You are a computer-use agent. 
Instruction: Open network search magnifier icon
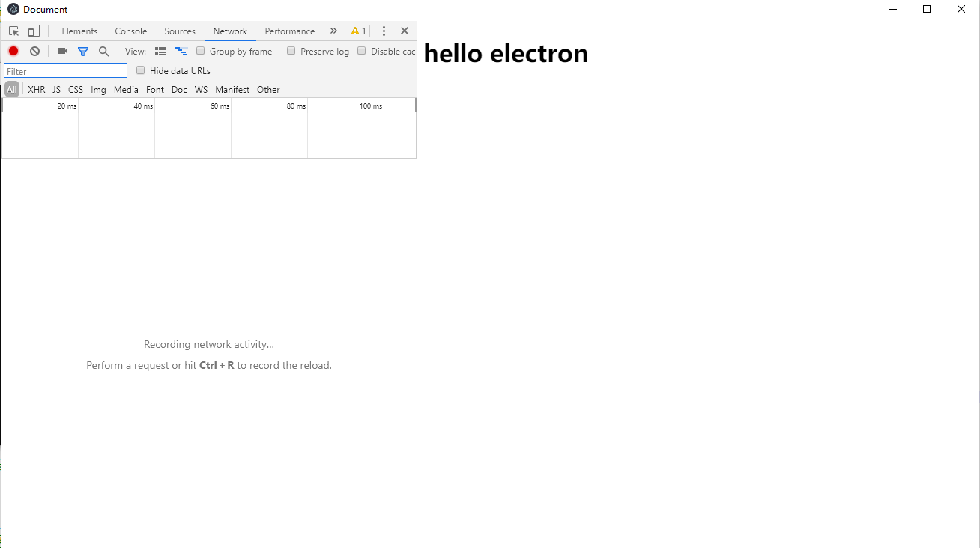(x=104, y=52)
